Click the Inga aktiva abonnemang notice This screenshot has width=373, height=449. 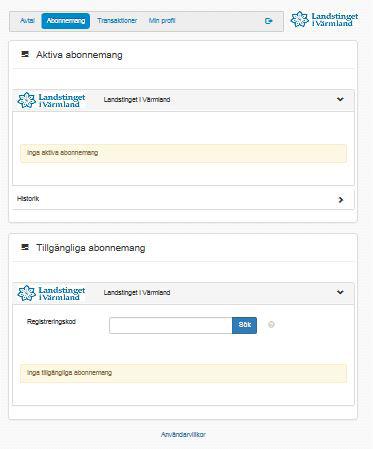183,153
